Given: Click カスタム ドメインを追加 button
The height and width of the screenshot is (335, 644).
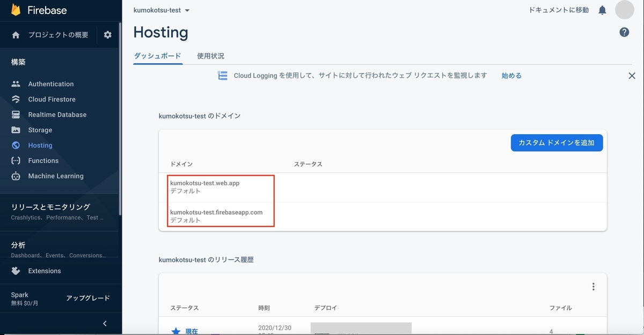Looking at the screenshot, I should [x=557, y=143].
